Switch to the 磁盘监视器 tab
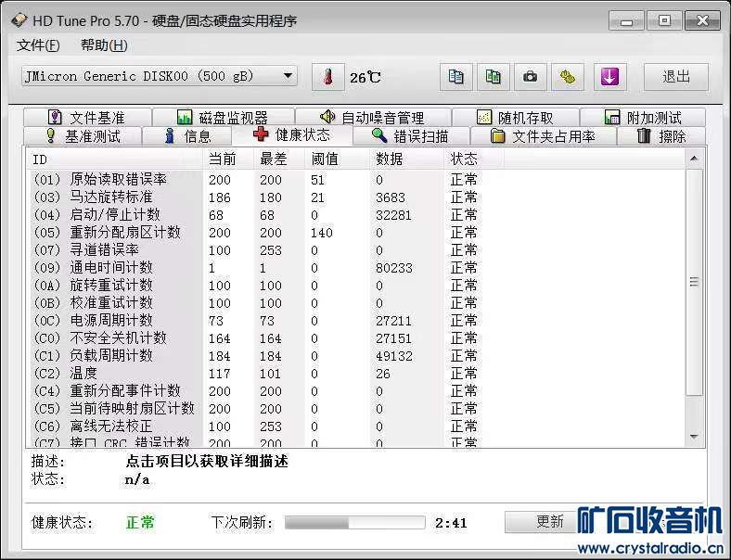The height and width of the screenshot is (560, 731). [x=224, y=118]
